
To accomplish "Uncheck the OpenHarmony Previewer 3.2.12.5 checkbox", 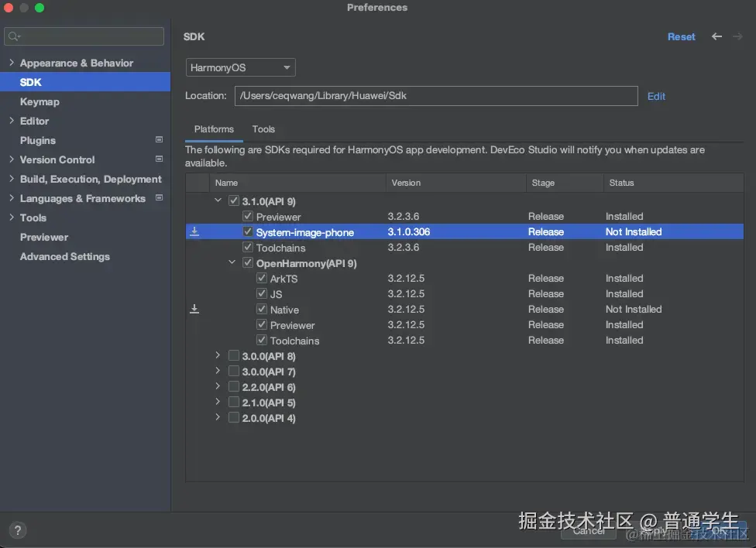I will click(262, 324).
